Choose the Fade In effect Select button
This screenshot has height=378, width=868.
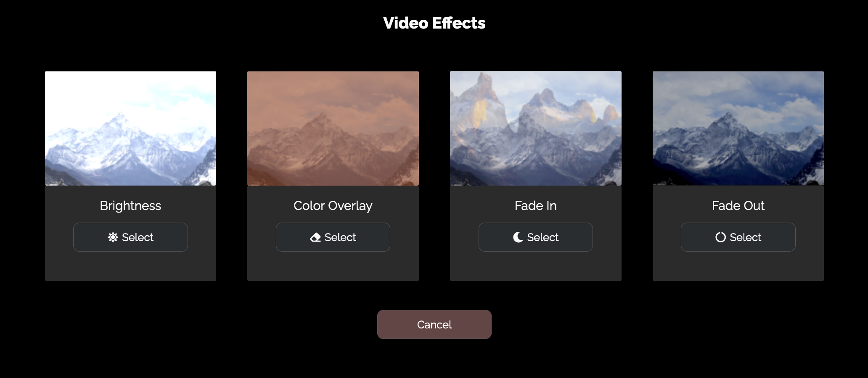point(536,237)
